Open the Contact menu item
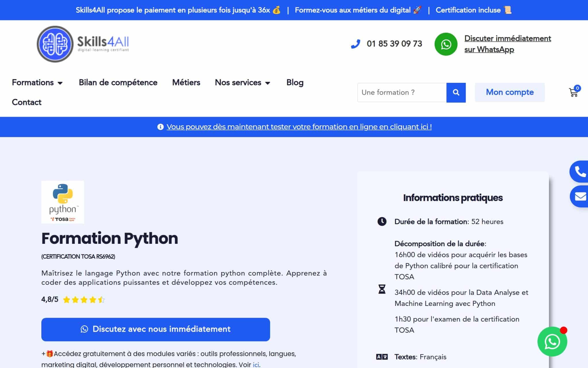 click(27, 102)
